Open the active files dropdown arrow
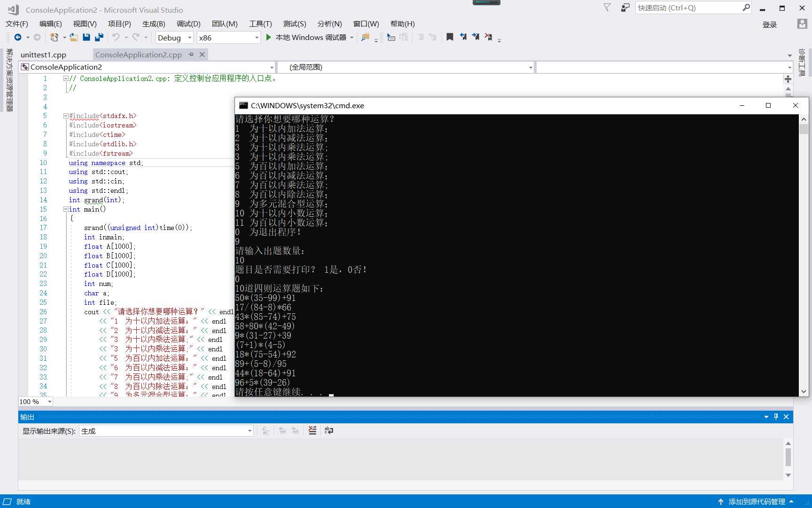812x508 pixels. 789,56
